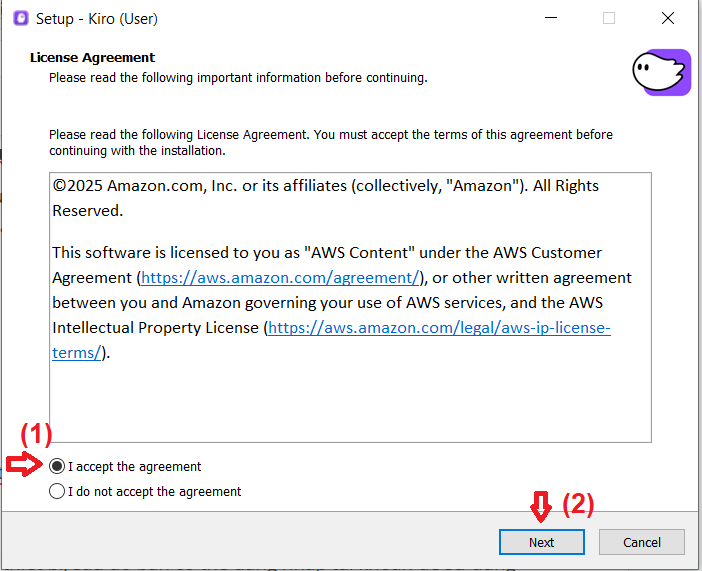The image size is (702, 571).
Task: Cancel the Kiro installation
Action: (x=642, y=542)
